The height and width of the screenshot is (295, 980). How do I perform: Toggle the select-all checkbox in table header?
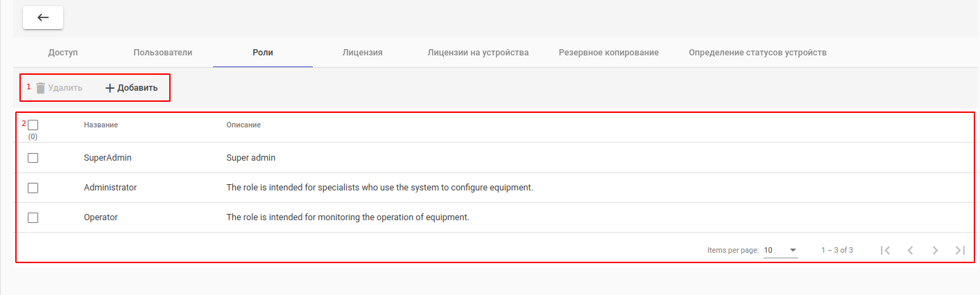(x=33, y=125)
